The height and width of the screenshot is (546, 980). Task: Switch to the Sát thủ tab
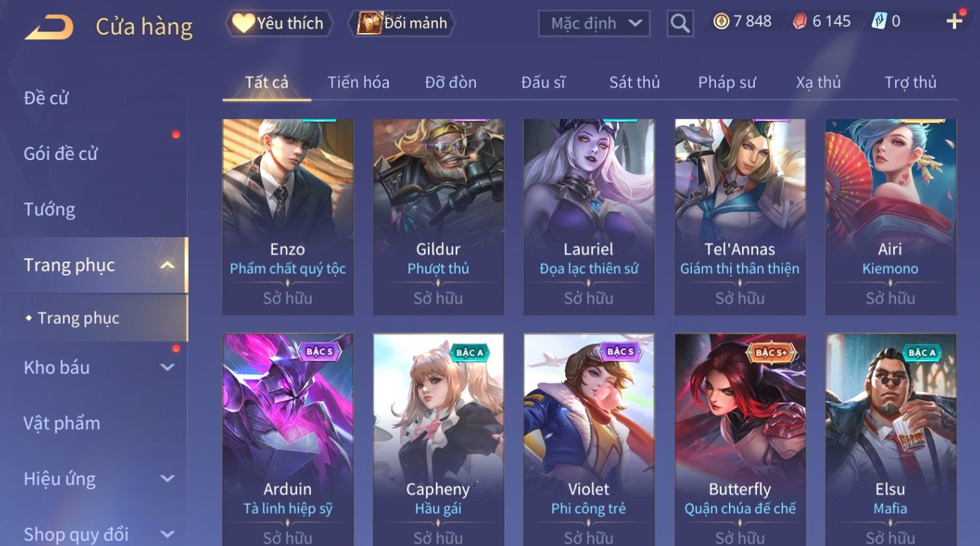[634, 83]
